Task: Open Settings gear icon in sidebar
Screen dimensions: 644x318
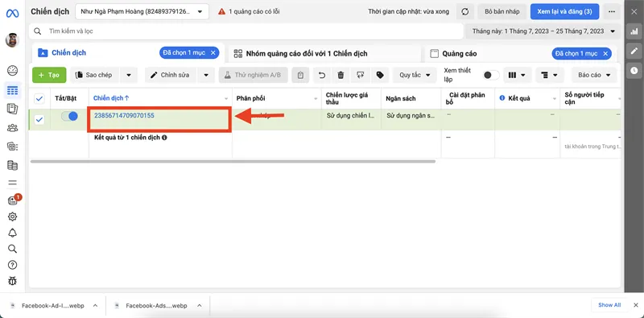Action: [12, 217]
